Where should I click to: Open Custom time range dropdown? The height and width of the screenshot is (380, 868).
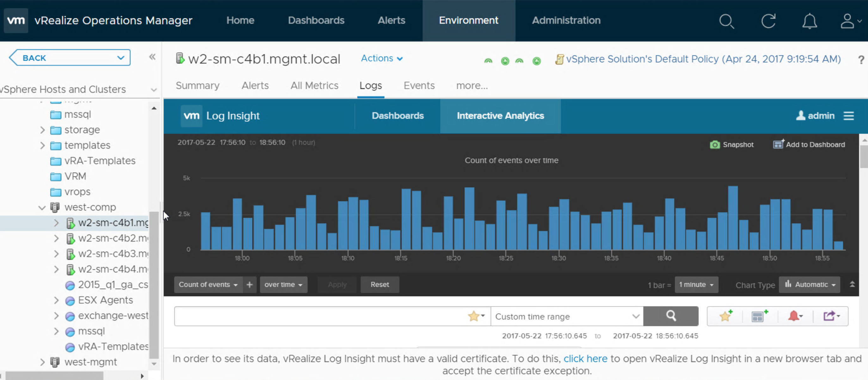pos(567,316)
